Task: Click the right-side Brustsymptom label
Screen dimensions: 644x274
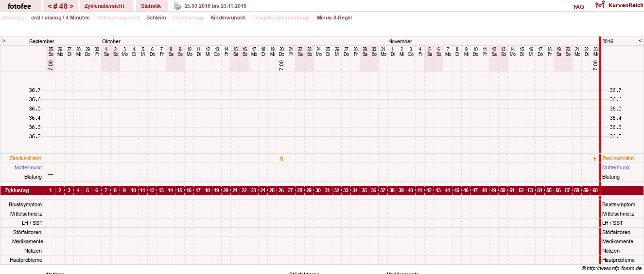Action: 619,204
